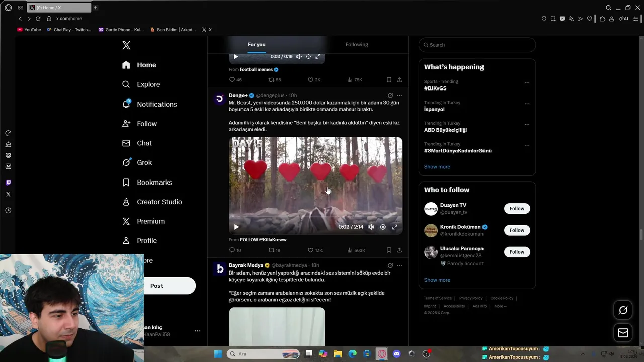The image size is (644, 362).
Task: Click the Windows Start button
Action: click(x=218, y=354)
